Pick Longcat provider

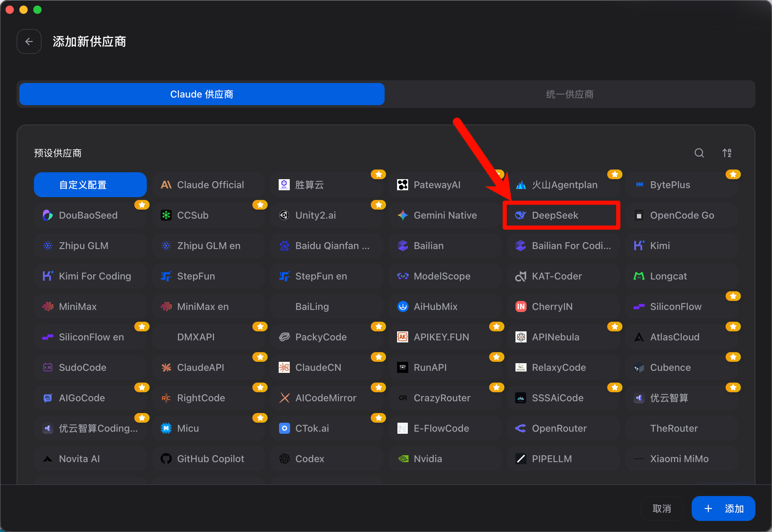(682, 276)
